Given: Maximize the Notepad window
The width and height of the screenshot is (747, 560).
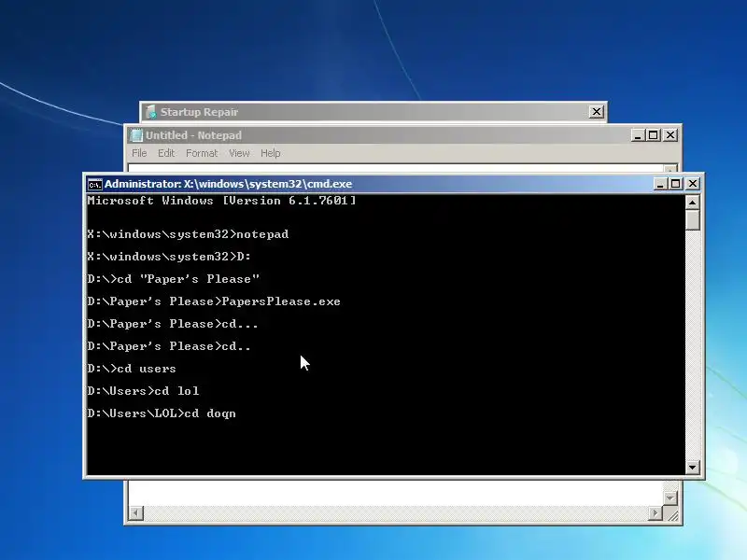Looking at the screenshot, I should click(x=653, y=135).
